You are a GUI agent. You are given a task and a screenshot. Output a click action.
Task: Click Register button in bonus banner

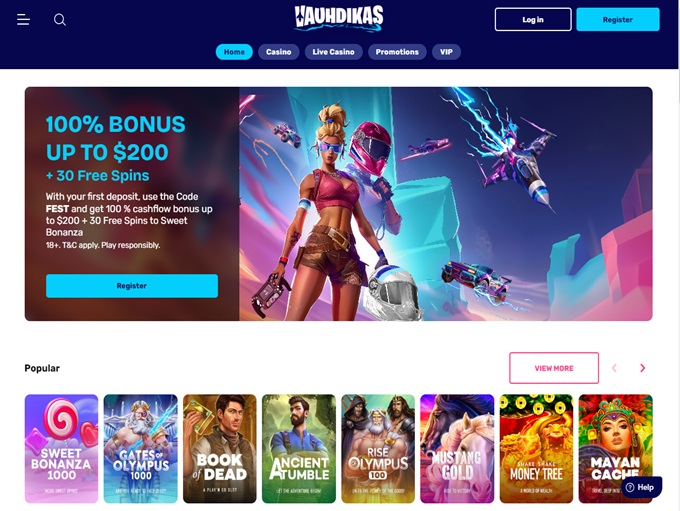(x=132, y=285)
